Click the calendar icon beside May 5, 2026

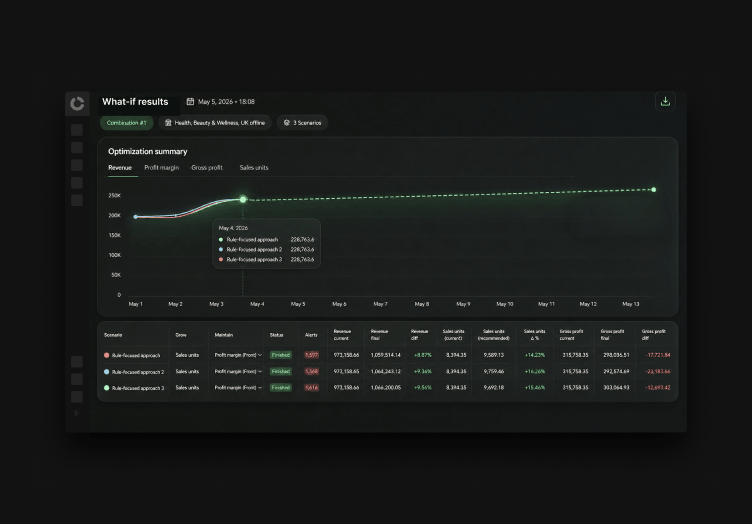[190, 102]
